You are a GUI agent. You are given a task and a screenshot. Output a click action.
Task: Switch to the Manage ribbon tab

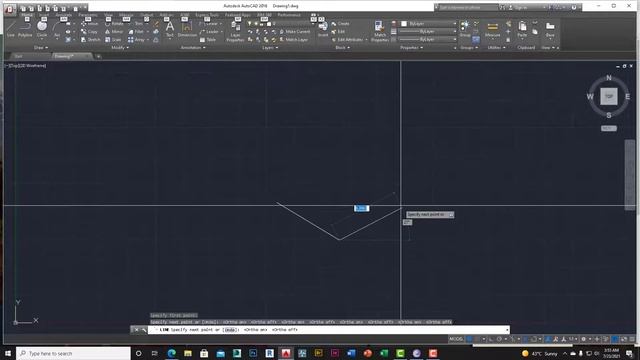click(x=126, y=15)
